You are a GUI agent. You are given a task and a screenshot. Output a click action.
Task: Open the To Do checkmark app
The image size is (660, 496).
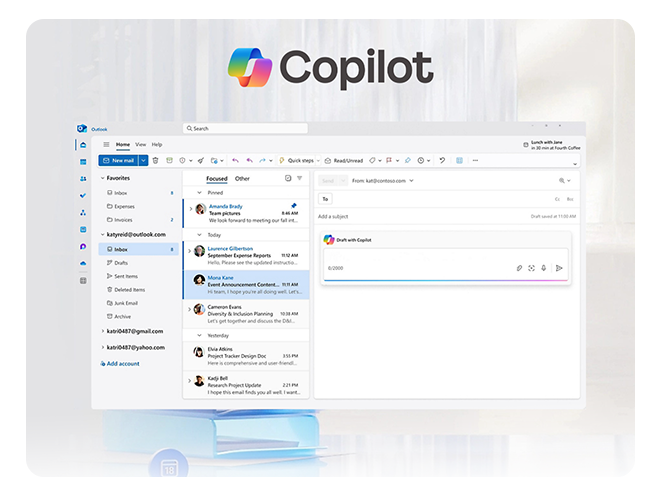83,195
